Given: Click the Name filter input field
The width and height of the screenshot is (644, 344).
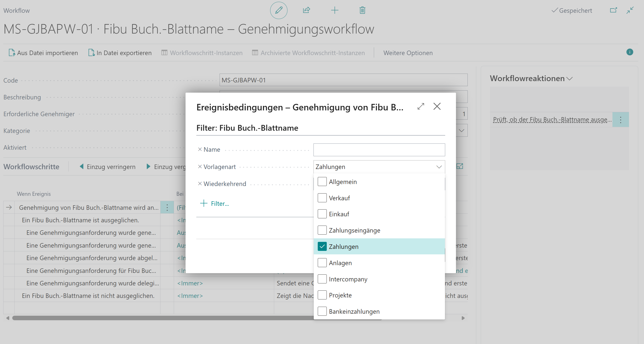Looking at the screenshot, I should click(x=379, y=150).
